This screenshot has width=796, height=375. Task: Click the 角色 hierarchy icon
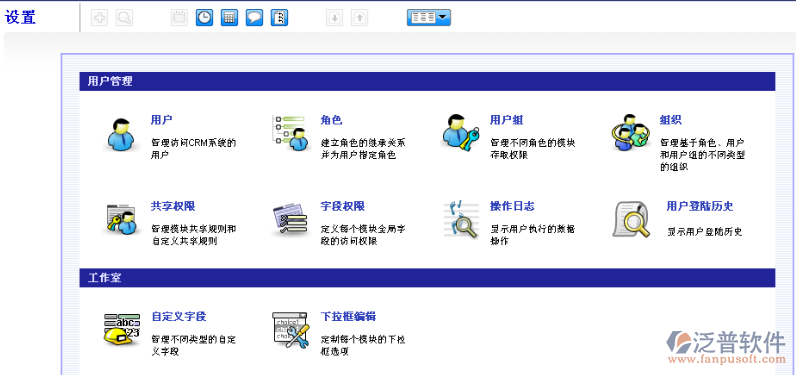tap(291, 133)
